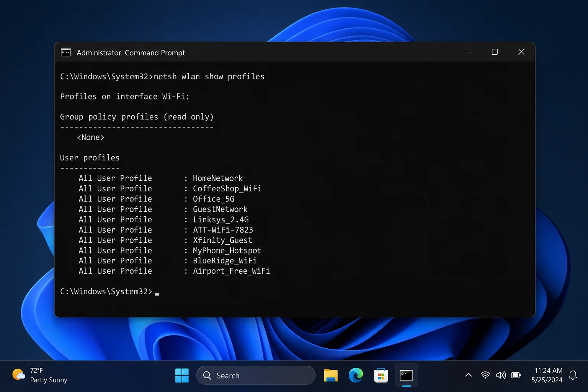Close the Command Prompt window

(521, 52)
